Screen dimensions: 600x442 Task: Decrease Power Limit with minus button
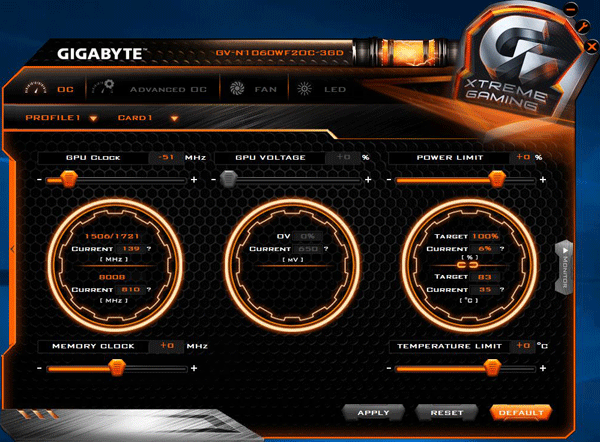point(389,180)
